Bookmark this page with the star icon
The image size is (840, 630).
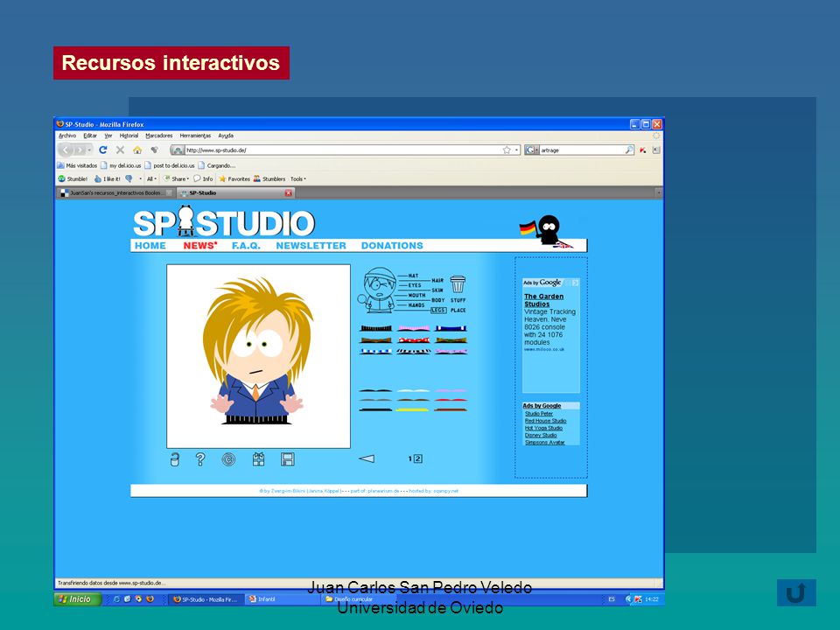[507, 150]
